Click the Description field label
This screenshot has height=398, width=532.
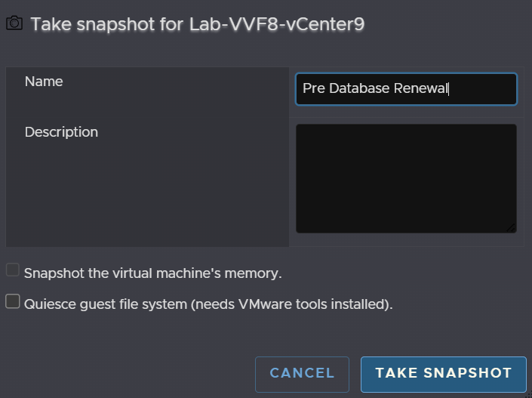61,132
